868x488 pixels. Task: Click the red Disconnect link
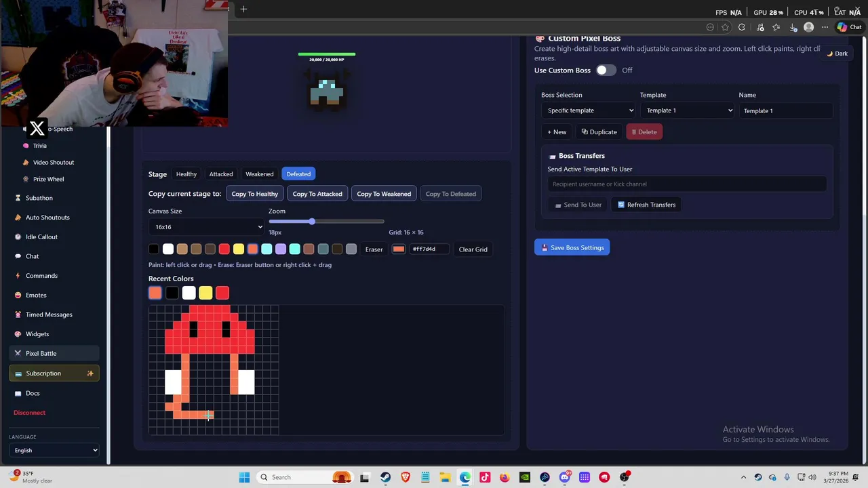coord(29,413)
